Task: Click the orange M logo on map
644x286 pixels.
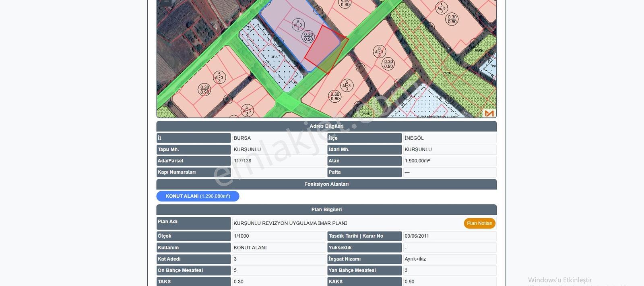Action: (x=489, y=113)
